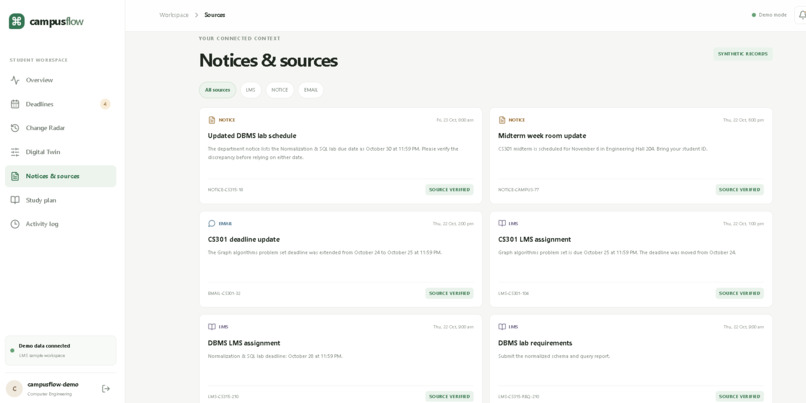Filter sources by EMAIL
This screenshot has height=403, width=806.
pyautogui.click(x=311, y=90)
